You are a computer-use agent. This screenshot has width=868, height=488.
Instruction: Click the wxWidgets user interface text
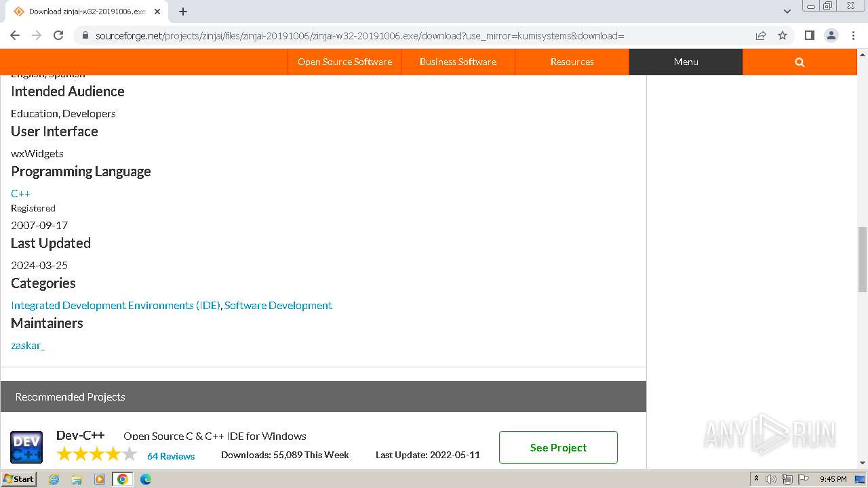click(x=37, y=153)
